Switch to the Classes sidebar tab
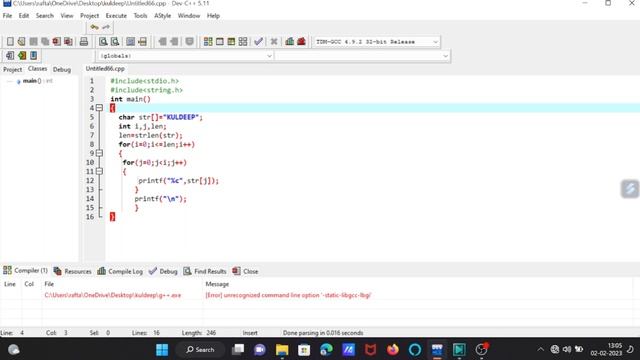This screenshot has height=360, width=640. pyautogui.click(x=37, y=69)
